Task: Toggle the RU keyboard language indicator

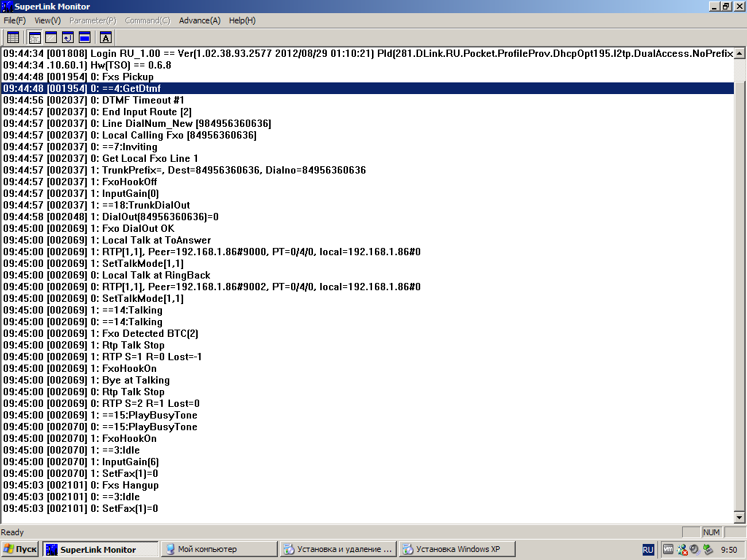Action: tap(648, 549)
